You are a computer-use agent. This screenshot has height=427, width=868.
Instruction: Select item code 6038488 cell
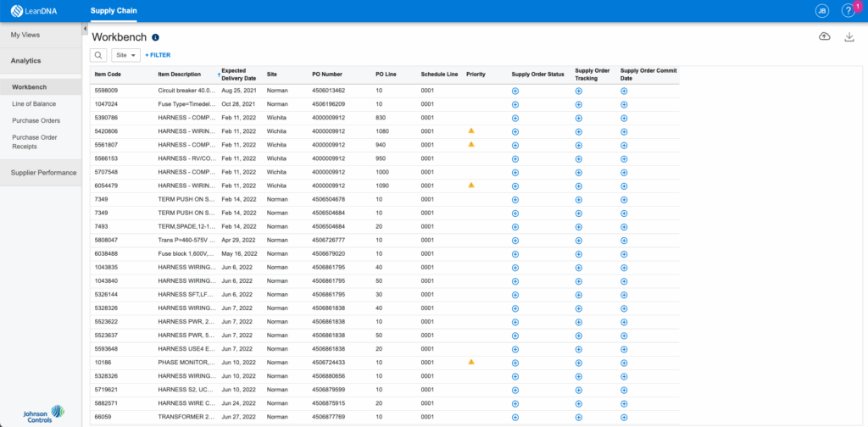pyautogui.click(x=106, y=253)
